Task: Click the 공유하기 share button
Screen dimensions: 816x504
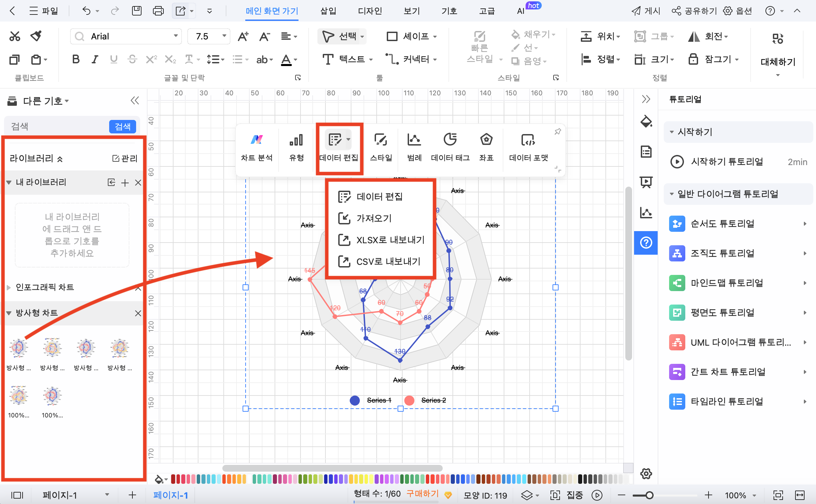Action: pyautogui.click(x=694, y=11)
